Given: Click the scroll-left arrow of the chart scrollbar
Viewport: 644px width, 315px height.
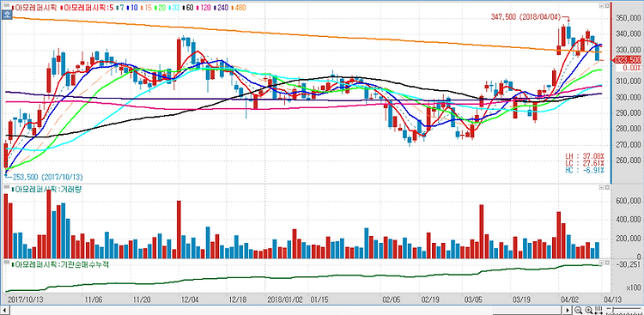Looking at the screenshot, I should pos(5,310).
